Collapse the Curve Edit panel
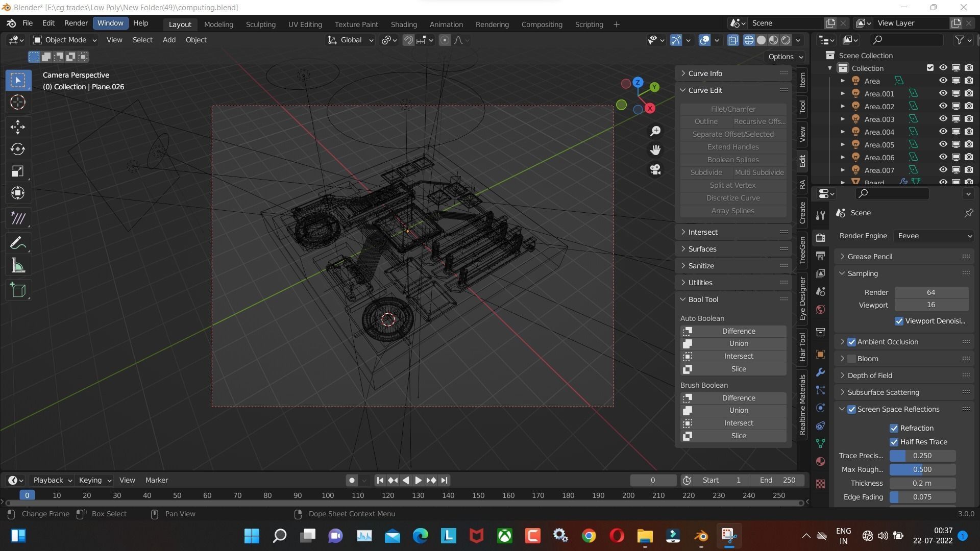The height and width of the screenshot is (551, 980). tap(733, 90)
